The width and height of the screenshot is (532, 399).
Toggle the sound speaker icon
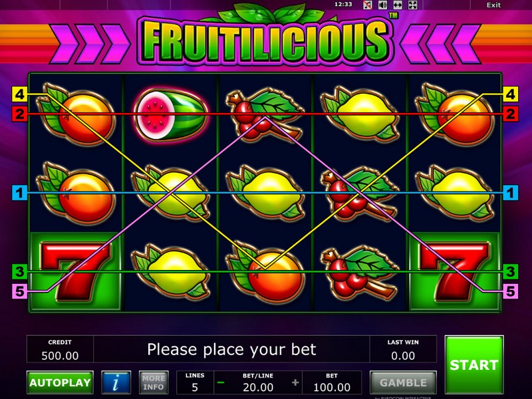[383, 5]
